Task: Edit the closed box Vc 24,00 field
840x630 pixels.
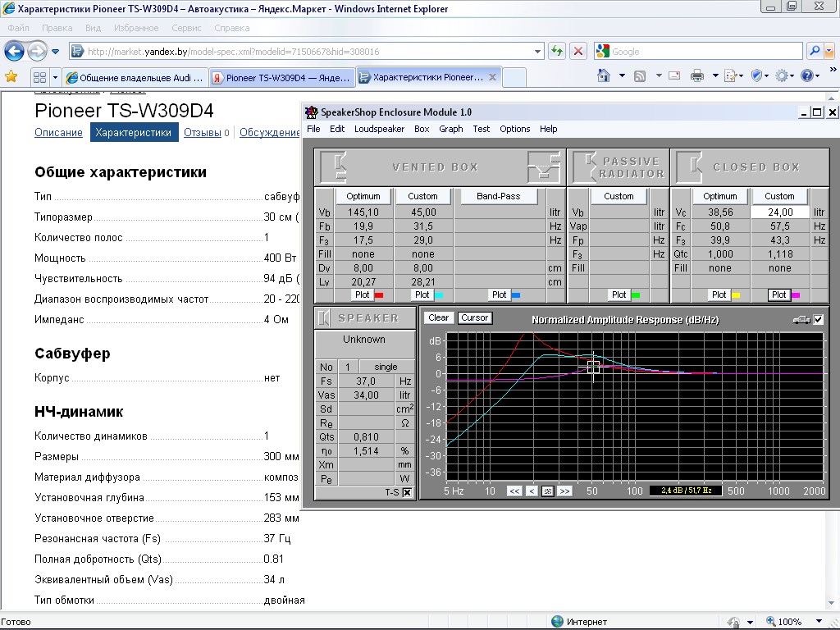Action: coord(780,212)
